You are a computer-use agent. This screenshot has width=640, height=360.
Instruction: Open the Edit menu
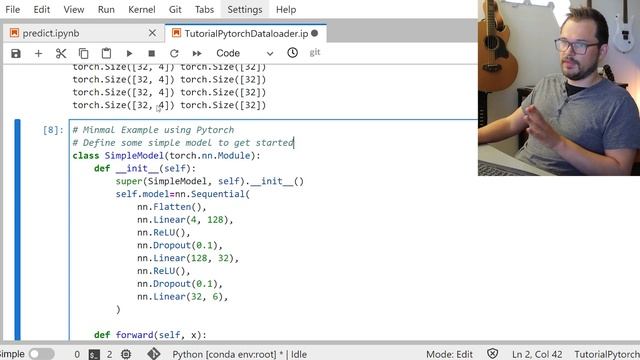pyautogui.click(x=42, y=9)
